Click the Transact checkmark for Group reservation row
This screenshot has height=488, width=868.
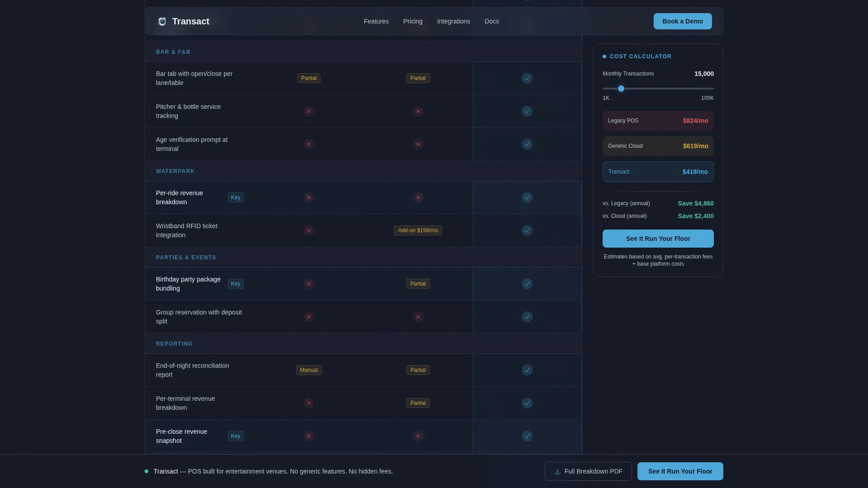coord(527,317)
